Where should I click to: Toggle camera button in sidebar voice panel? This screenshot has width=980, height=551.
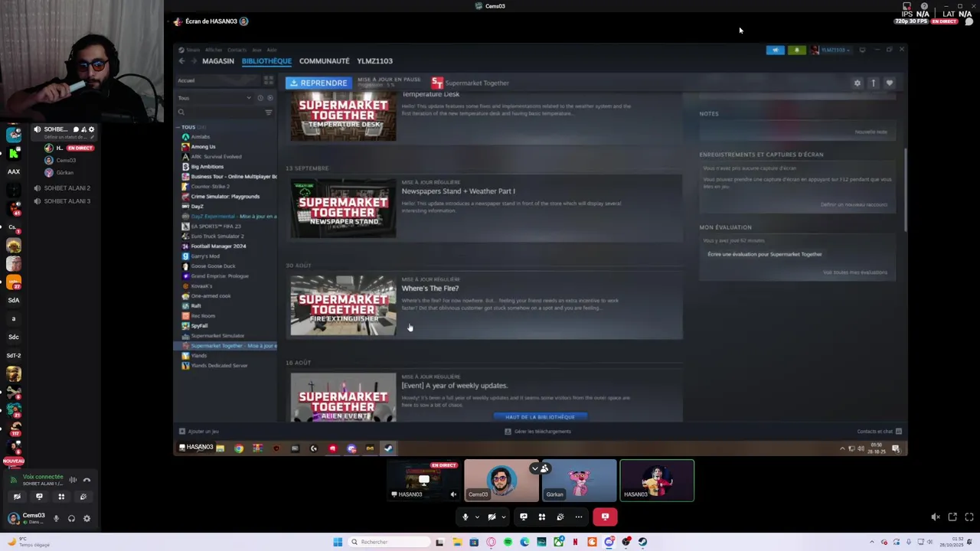coord(17,497)
